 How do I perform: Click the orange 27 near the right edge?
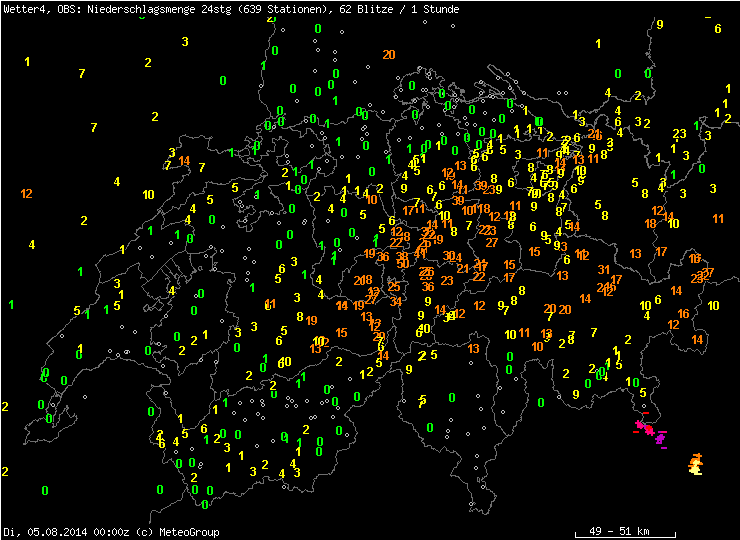708,272
